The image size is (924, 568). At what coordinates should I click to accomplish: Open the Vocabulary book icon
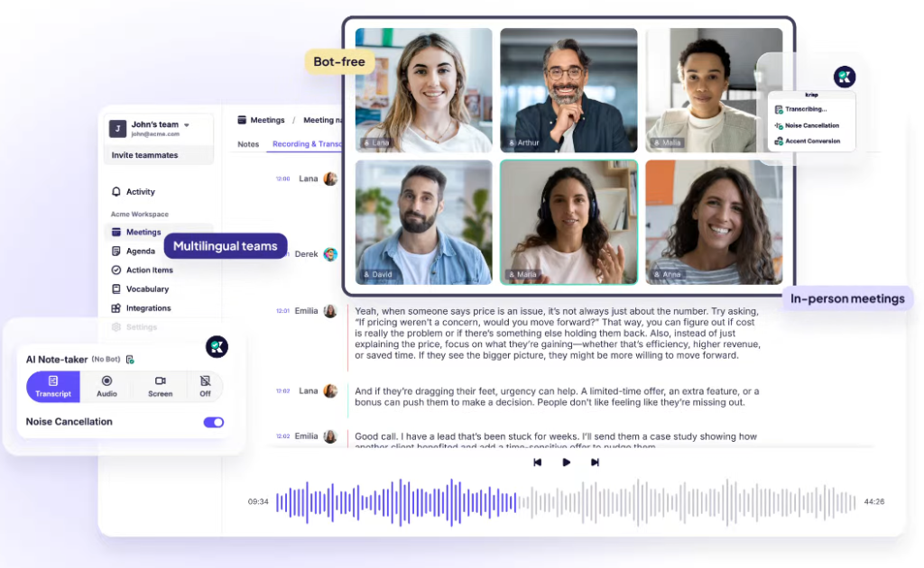(x=116, y=289)
